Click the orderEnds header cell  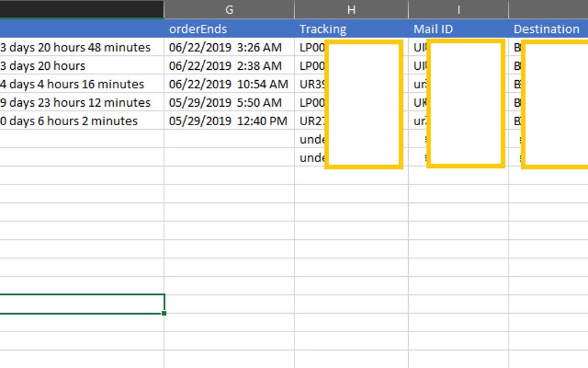point(229,29)
